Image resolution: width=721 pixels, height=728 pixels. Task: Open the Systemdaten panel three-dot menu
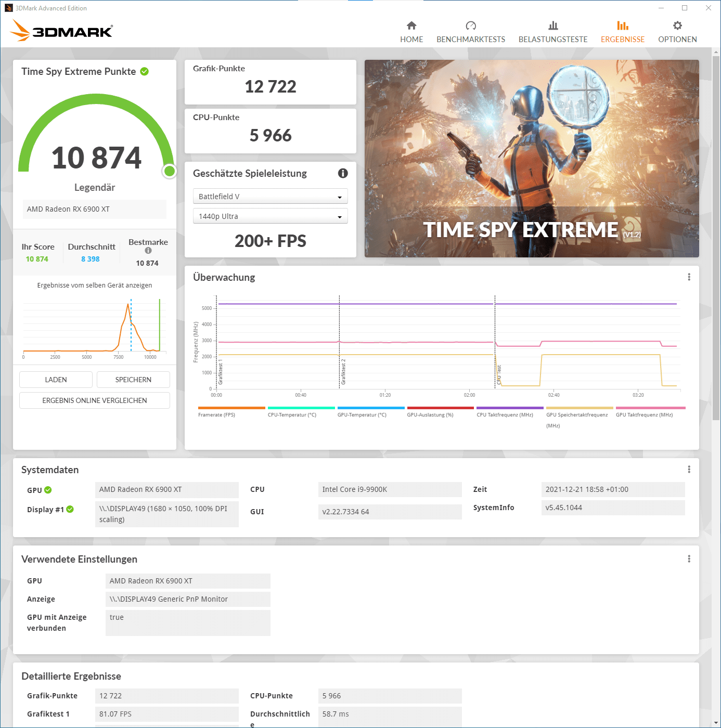click(x=689, y=470)
